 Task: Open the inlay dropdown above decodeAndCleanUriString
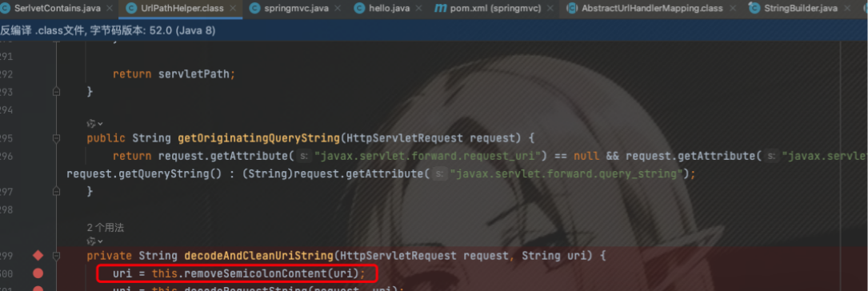coord(95,241)
